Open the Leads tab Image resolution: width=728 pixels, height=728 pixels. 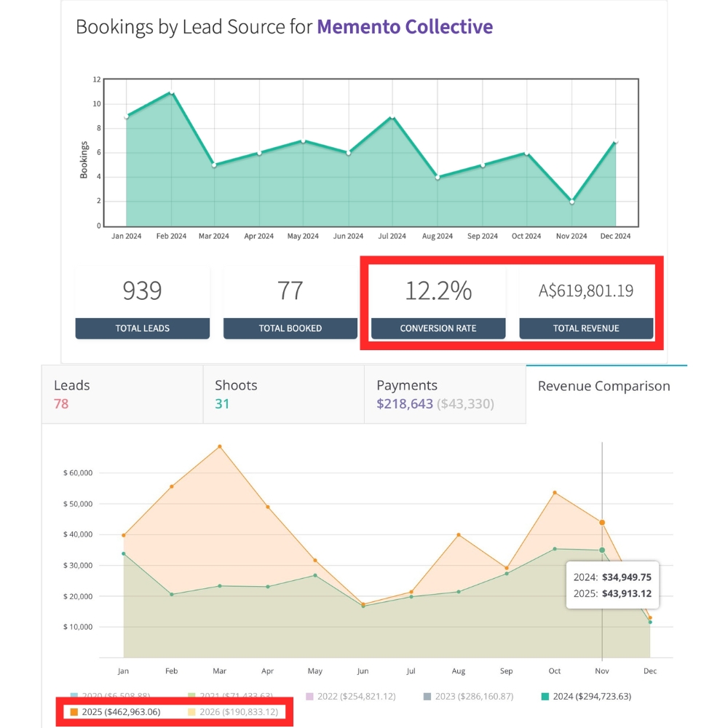[x=122, y=394]
